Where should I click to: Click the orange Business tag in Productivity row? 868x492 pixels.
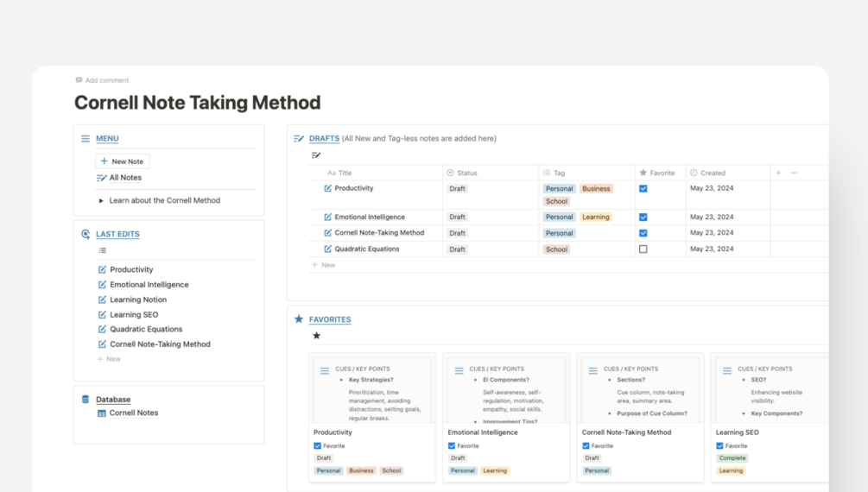tap(596, 188)
